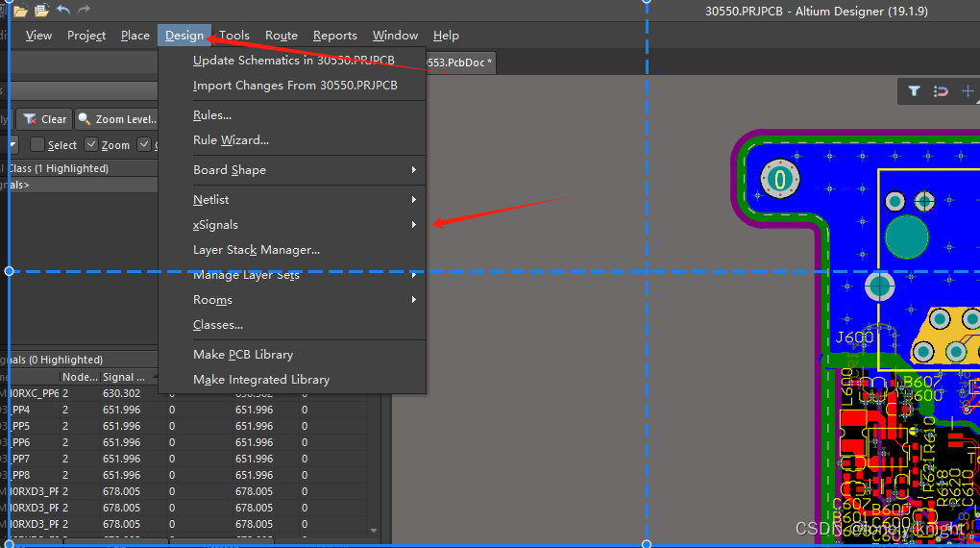
Task: Open the View menu
Action: click(38, 36)
